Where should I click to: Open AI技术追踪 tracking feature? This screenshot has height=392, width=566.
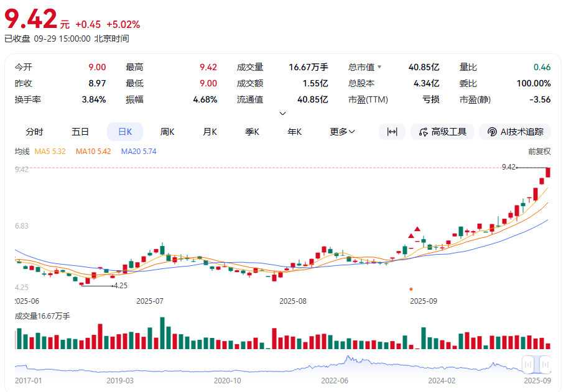[516, 132]
